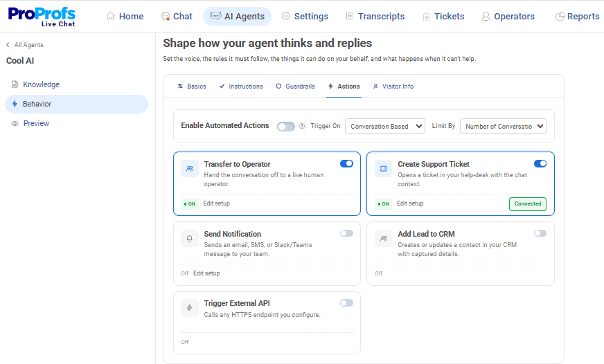Click the Preview eye icon in sidebar

[x=15, y=123]
